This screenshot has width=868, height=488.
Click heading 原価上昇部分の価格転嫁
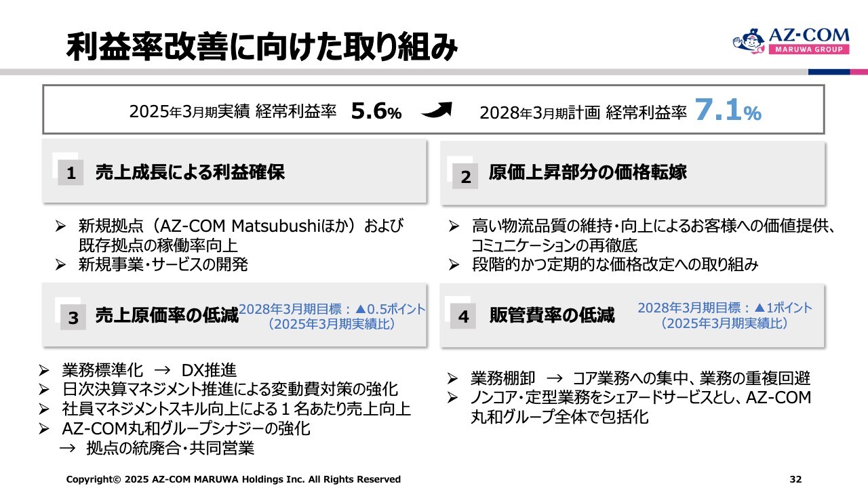(x=588, y=172)
